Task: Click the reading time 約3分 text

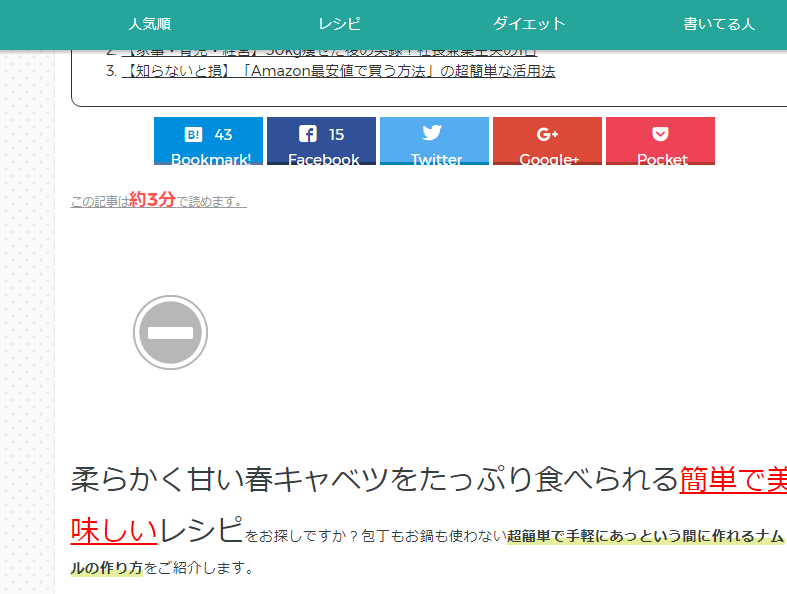Action: [152, 199]
